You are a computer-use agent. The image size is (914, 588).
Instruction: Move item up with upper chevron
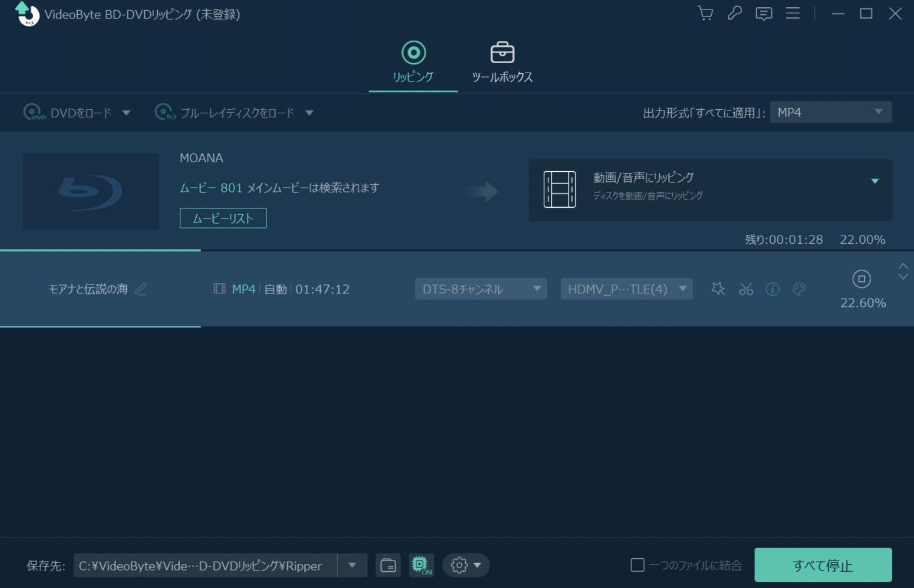click(x=903, y=266)
